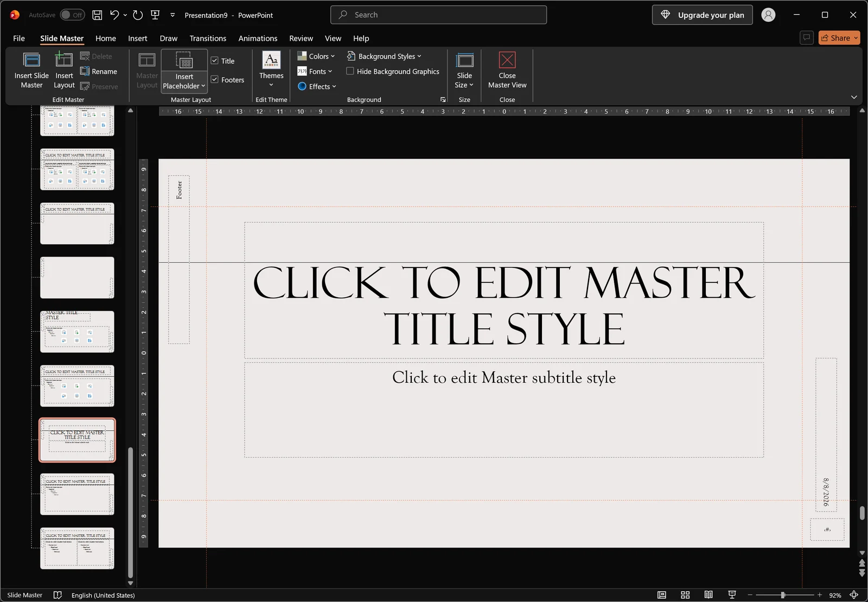Click the PowerPoint app logo
868x602 pixels.
[x=15, y=15]
